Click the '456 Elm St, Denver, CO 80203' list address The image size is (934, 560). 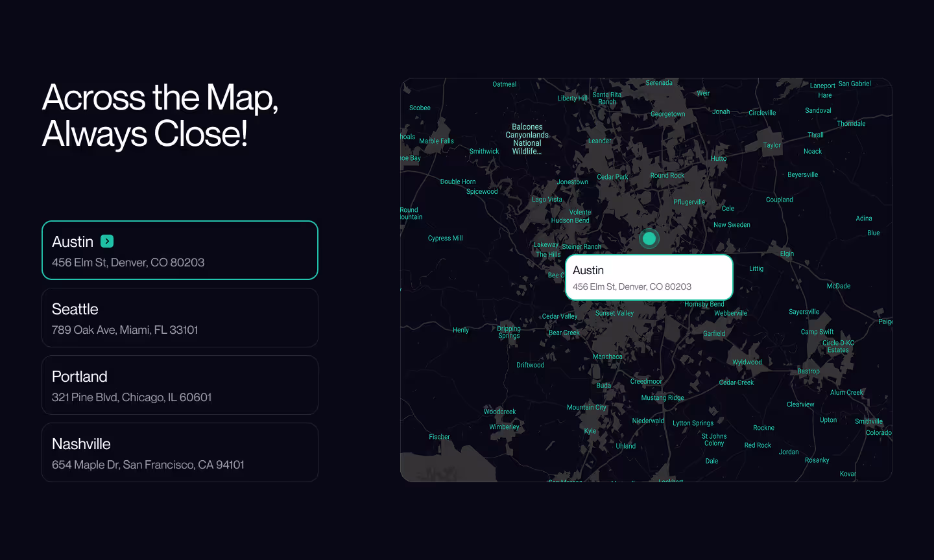(x=128, y=262)
